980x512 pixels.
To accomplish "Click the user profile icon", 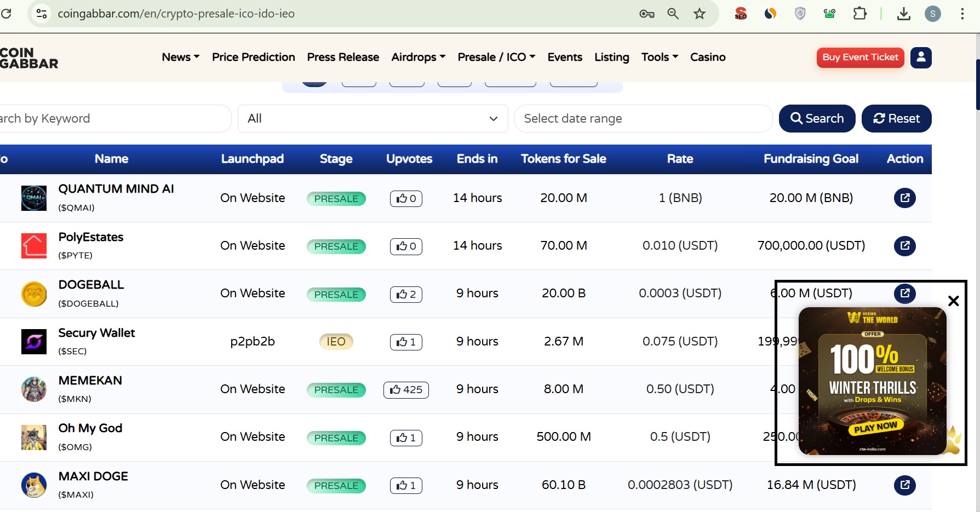I will click(x=921, y=57).
